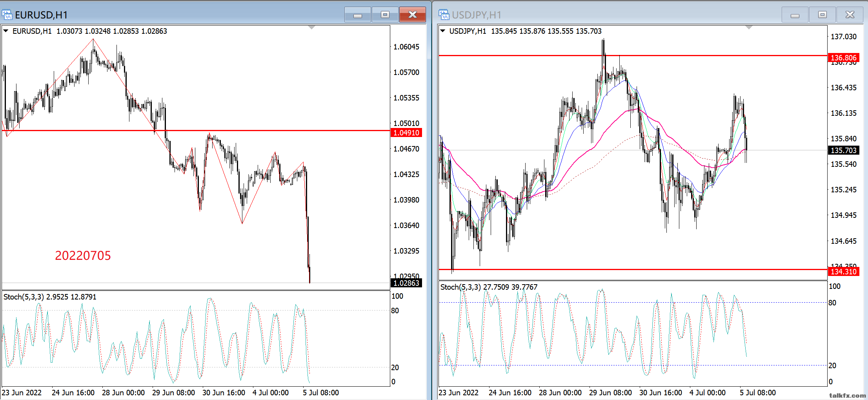
Task: Select the red 20220705 text label
Action: tap(83, 256)
